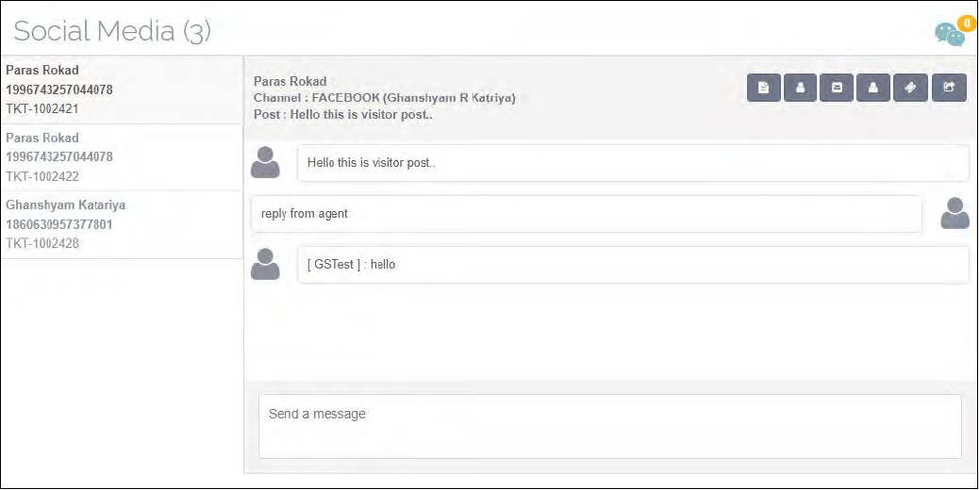The height and width of the screenshot is (490, 980).
Task: Click the '[ GSTest ] : hello' message bubble
Action: (633, 265)
